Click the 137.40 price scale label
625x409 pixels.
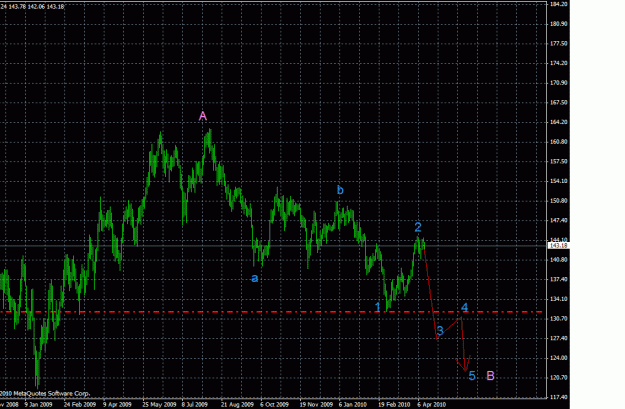pyautogui.click(x=558, y=279)
